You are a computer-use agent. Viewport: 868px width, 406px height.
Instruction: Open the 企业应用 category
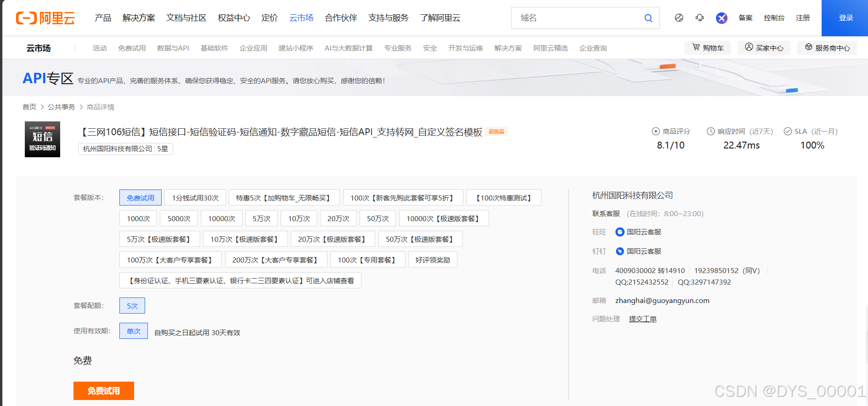(253, 48)
